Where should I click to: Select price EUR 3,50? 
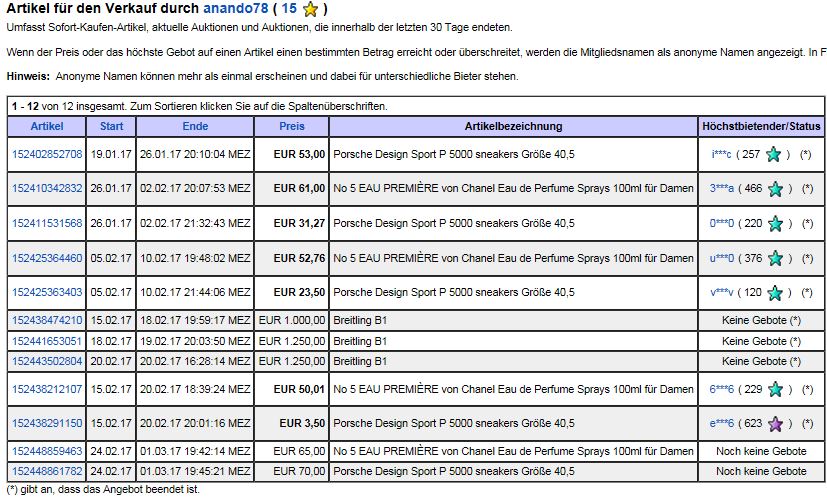point(302,423)
